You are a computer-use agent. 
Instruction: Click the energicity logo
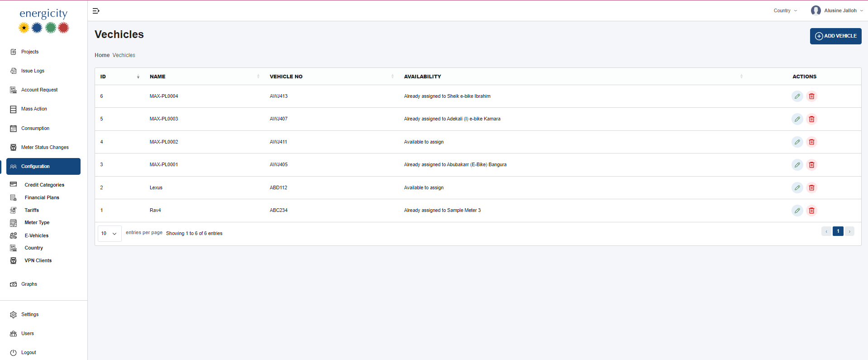[x=43, y=21]
